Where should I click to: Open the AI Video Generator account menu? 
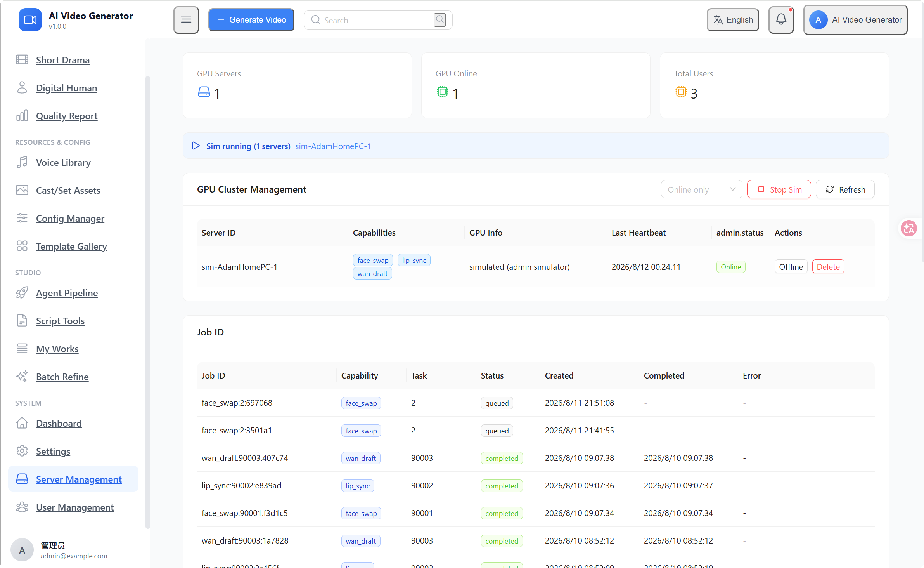(855, 20)
